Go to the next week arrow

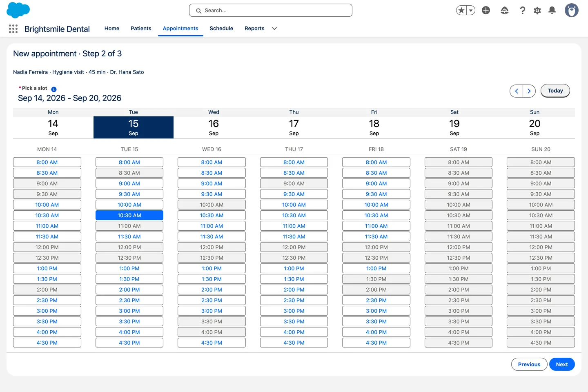pyautogui.click(x=529, y=91)
